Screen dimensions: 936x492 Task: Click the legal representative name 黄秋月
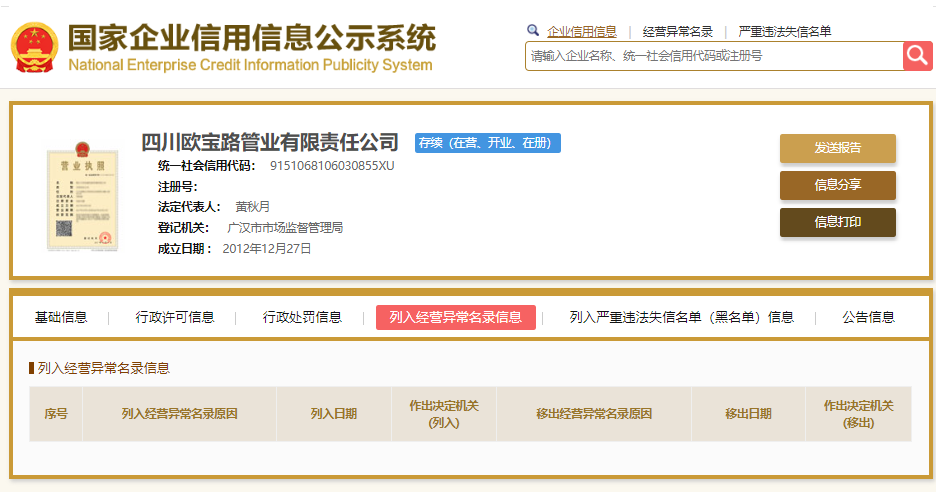(253, 207)
